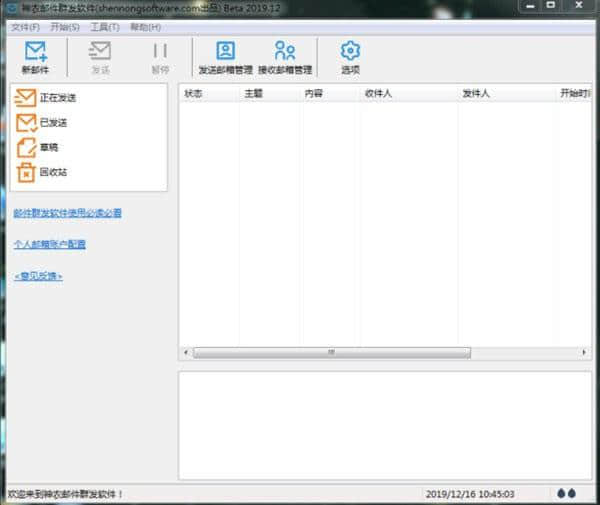Open the 选项 (options) gear icon

(350, 56)
